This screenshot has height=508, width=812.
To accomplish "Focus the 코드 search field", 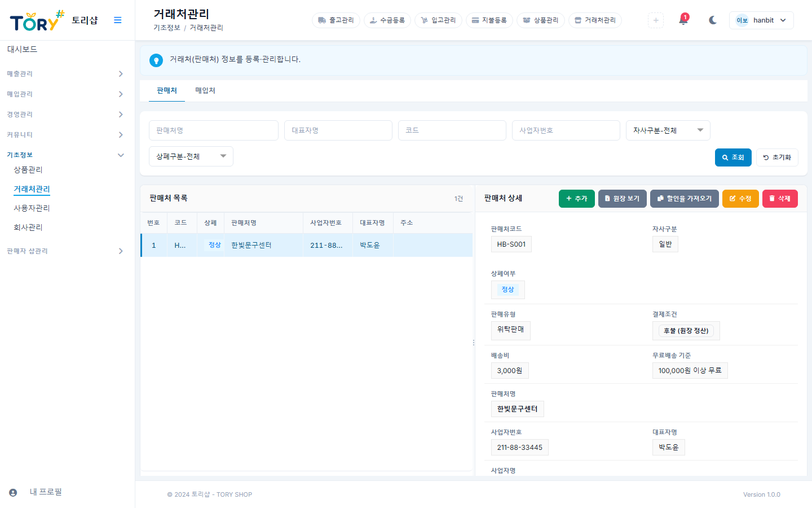I will click(452, 130).
